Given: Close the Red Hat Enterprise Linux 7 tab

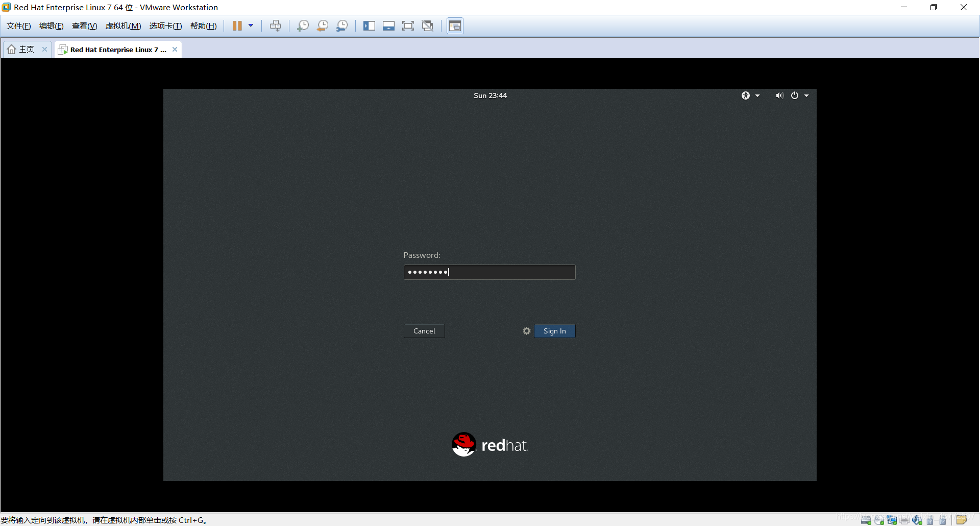Looking at the screenshot, I should pyautogui.click(x=175, y=50).
